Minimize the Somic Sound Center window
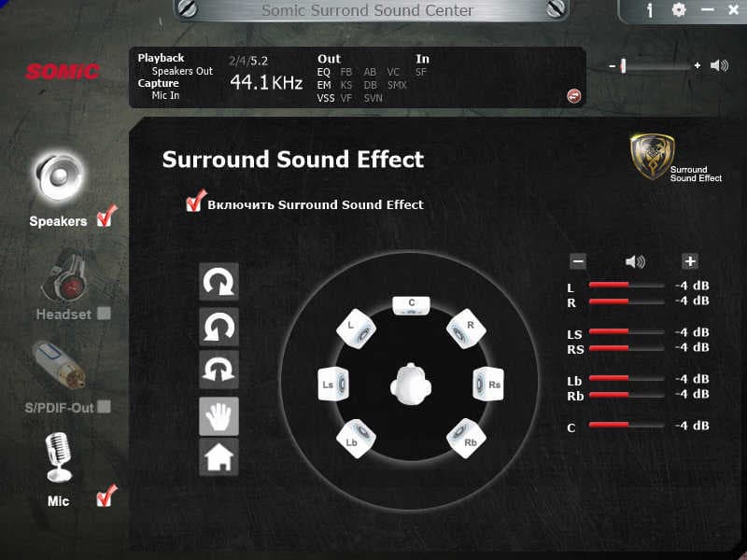Viewport: 747px width, 560px height. 708,9
